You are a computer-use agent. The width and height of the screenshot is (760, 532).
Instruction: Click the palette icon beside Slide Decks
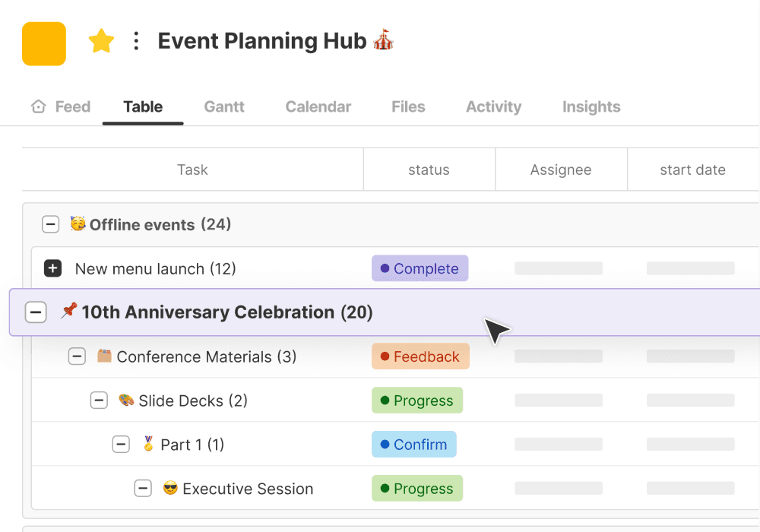[x=126, y=401]
